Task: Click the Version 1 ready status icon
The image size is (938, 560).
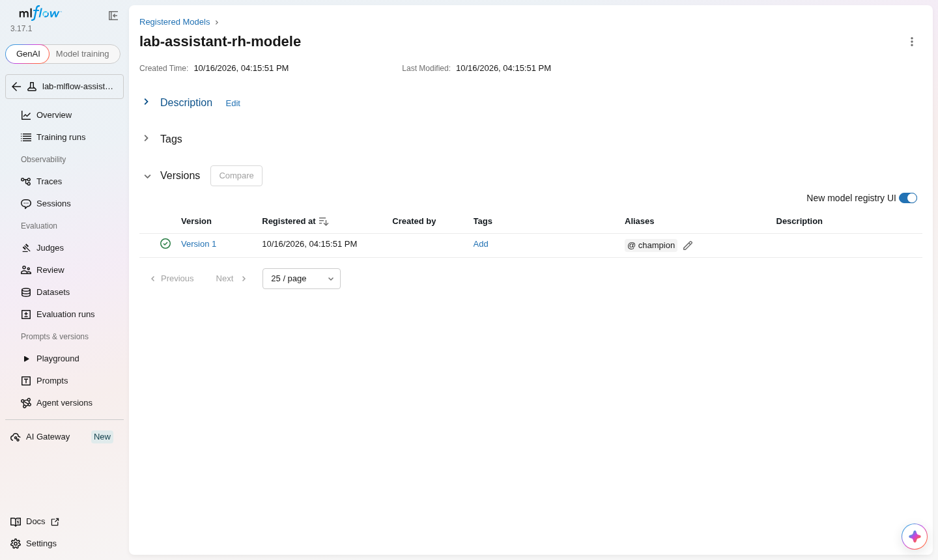Action: tap(165, 244)
